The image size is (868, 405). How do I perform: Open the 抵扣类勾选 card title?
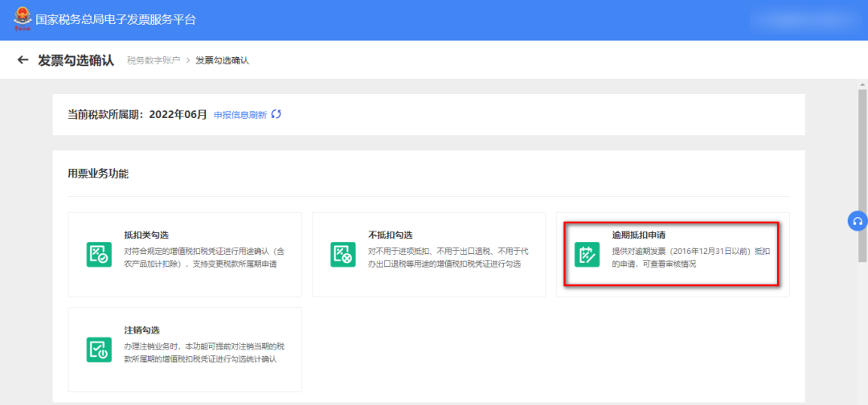(146, 235)
